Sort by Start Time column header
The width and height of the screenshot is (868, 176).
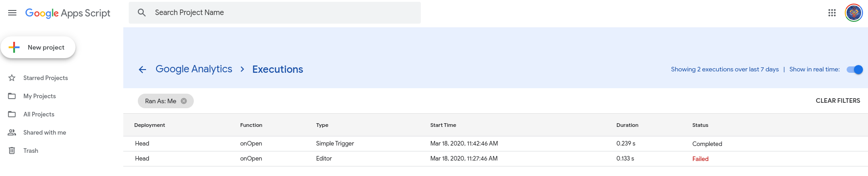tap(443, 125)
